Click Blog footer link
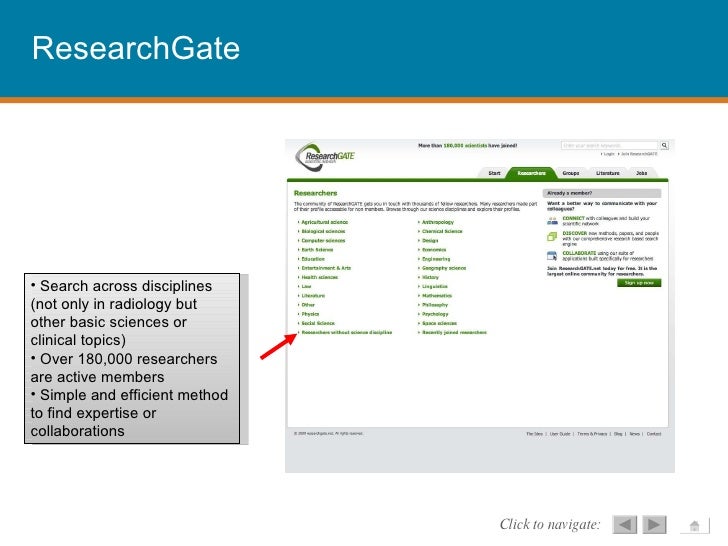 tap(618, 434)
